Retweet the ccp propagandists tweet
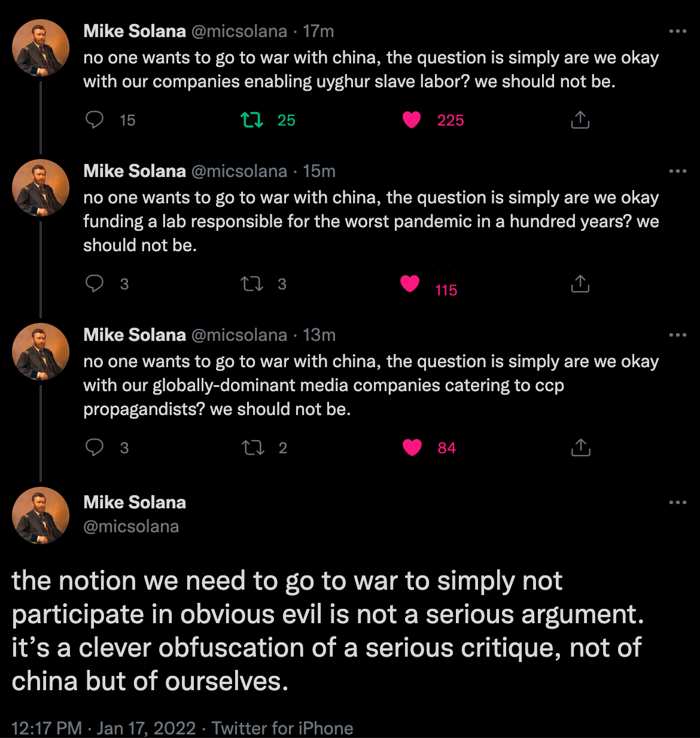 click(x=252, y=447)
